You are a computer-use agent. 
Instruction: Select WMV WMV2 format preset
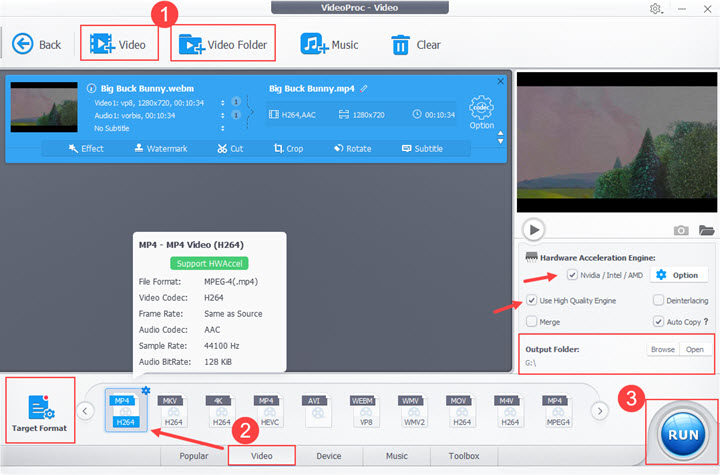[x=414, y=411]
